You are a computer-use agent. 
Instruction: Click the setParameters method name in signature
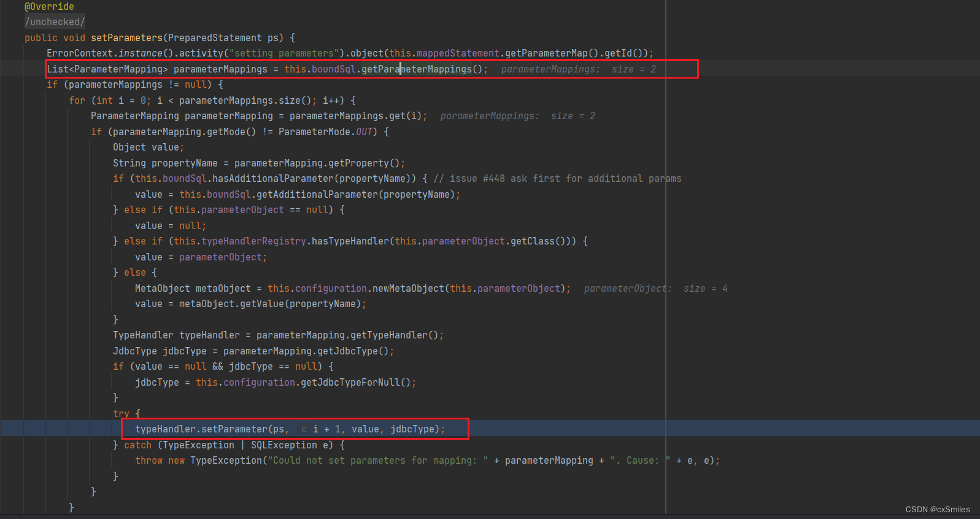click(x=127, y=37)
